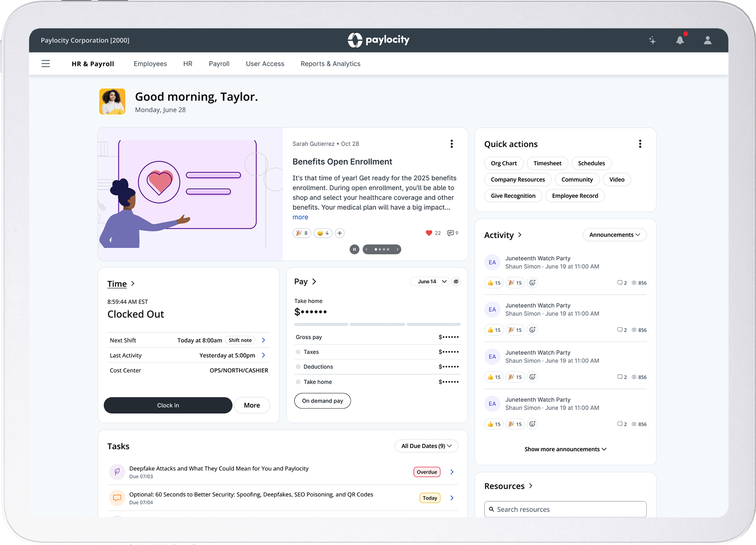Like the post with heart icon
Image resolution: width=756 pixels, height=545 pixels.
tap(429, 233)
